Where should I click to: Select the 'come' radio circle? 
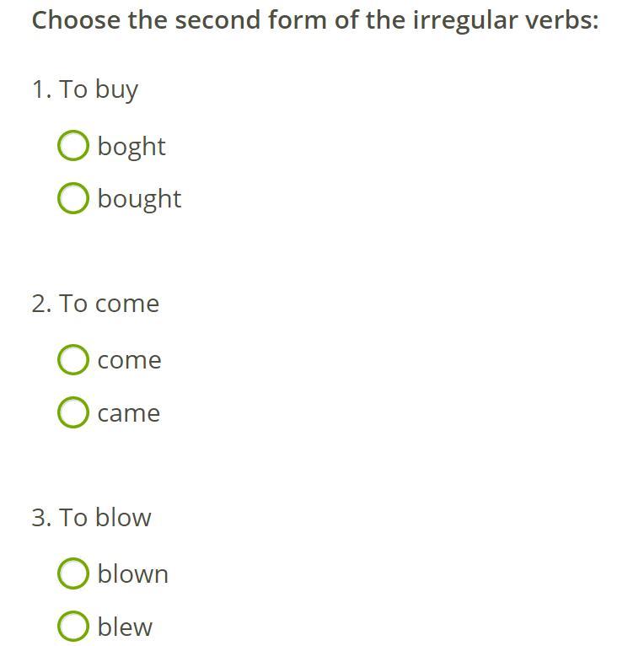(x=72, y=359)
